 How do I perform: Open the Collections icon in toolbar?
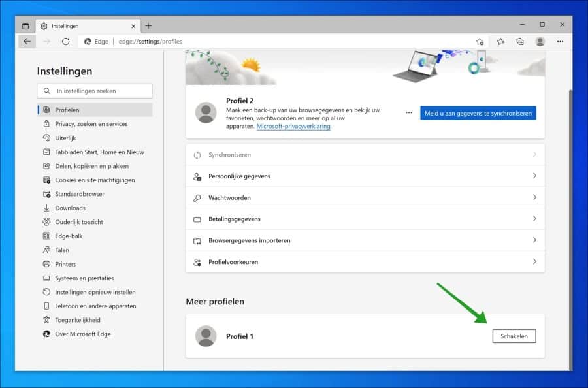click(520, 42)
